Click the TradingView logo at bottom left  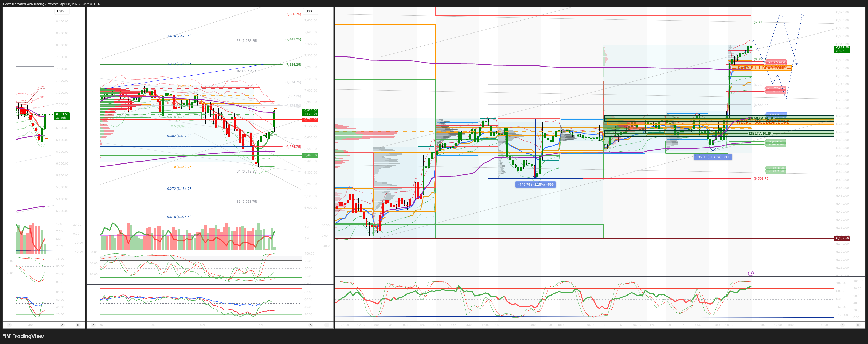pos(24,336)
